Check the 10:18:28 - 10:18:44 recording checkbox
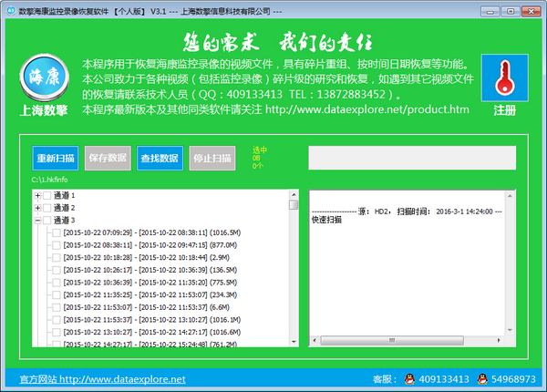The height and width of the screenshot is (392, 547). 57,258
